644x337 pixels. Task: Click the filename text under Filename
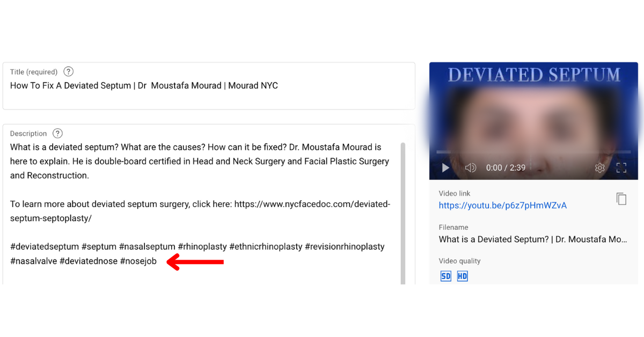533,239
